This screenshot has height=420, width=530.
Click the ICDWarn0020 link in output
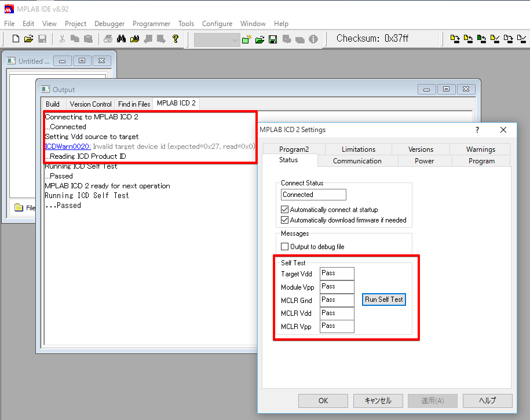[x=68, y=147]
